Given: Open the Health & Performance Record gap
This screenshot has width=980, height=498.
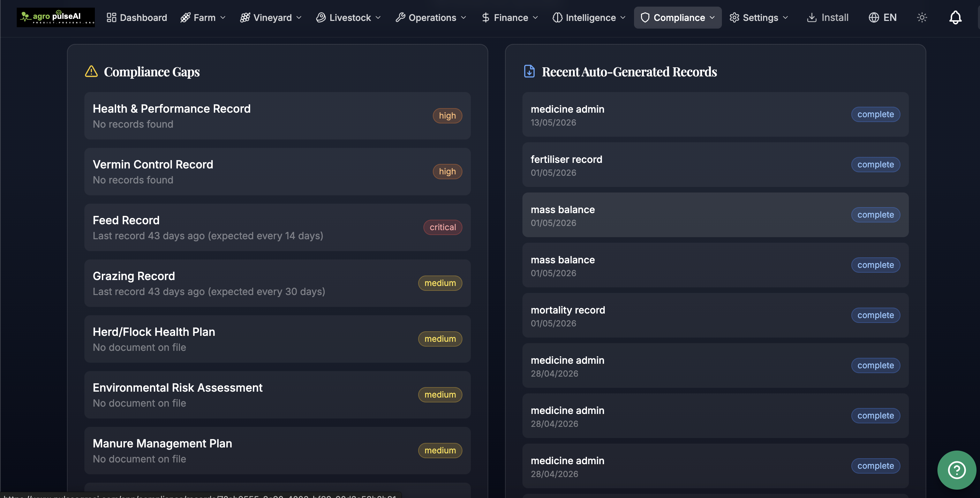Looking at the screenshot, I should point(277,116).
